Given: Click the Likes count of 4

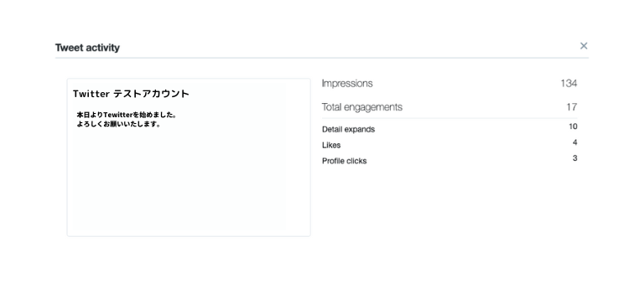Looking at the screenshot, I should tap(575, 142).
